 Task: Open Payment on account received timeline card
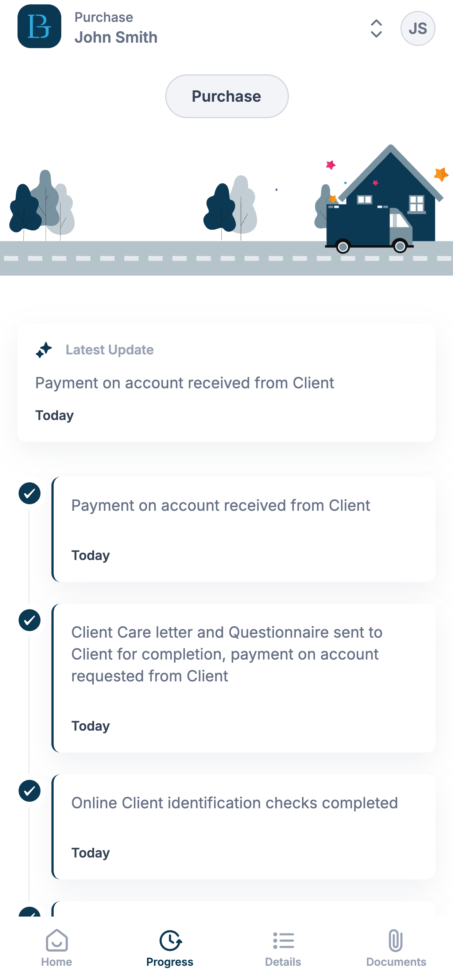pos(244,529)
